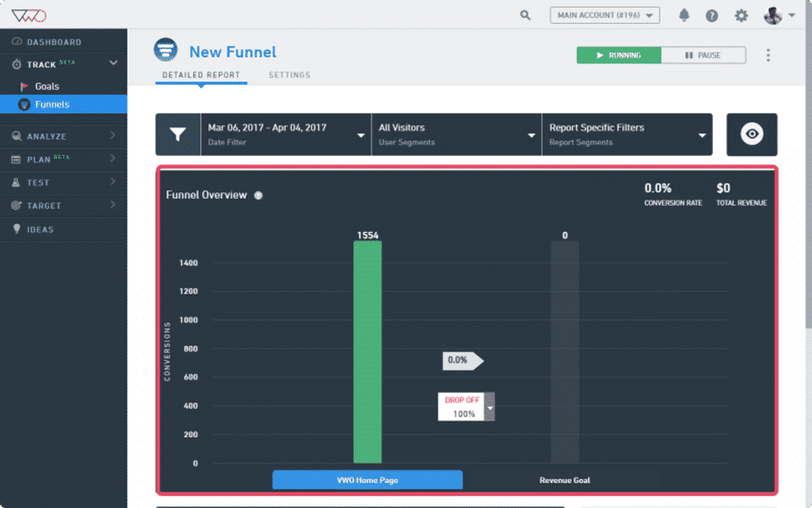Open the All Visitors user segments dropdown

point(457,135)
